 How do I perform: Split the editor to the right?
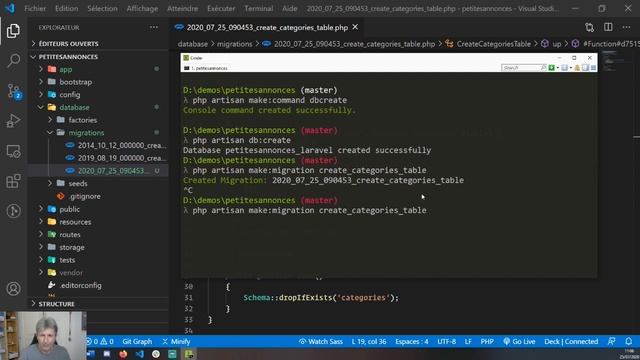click(608, 27)
